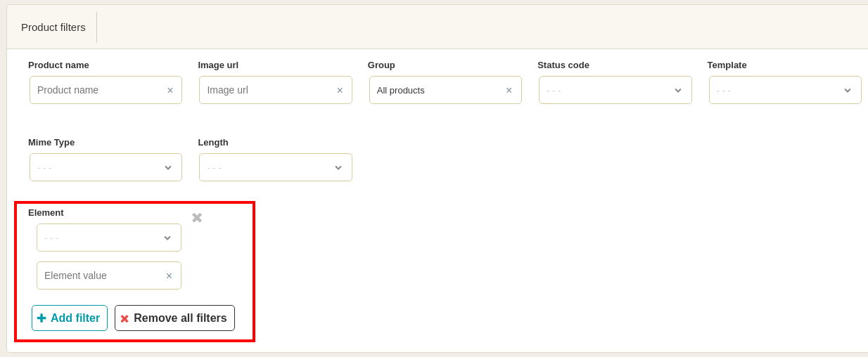Open the Status code dropdown
The height and width of the screenshot is (357, 868).
click(615, 90)
